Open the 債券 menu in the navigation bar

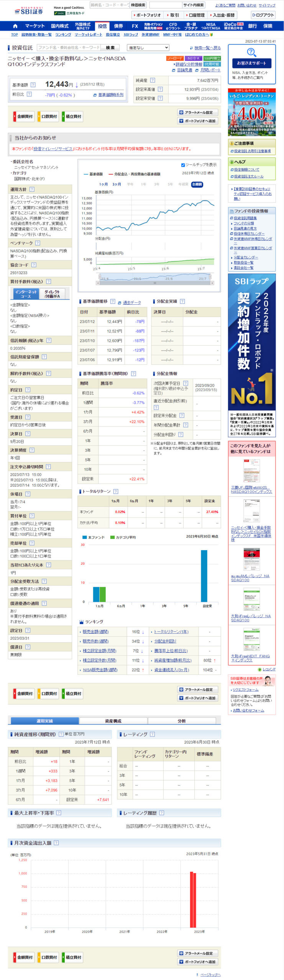118,26
